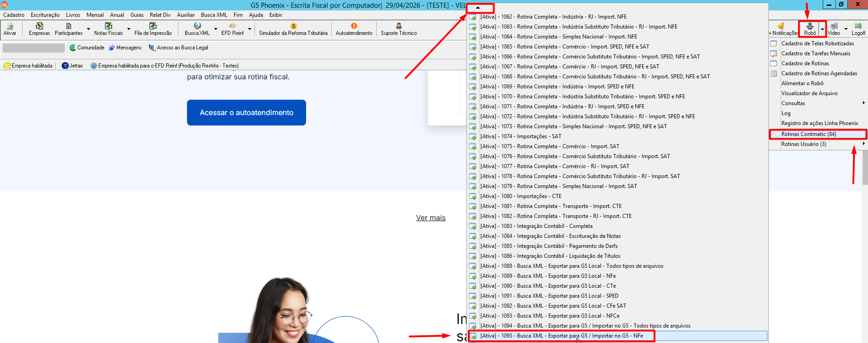This screenshot has width=868, height=343.
Task: Open Visualizador de Arquivo
Action: tap(818, 93)
